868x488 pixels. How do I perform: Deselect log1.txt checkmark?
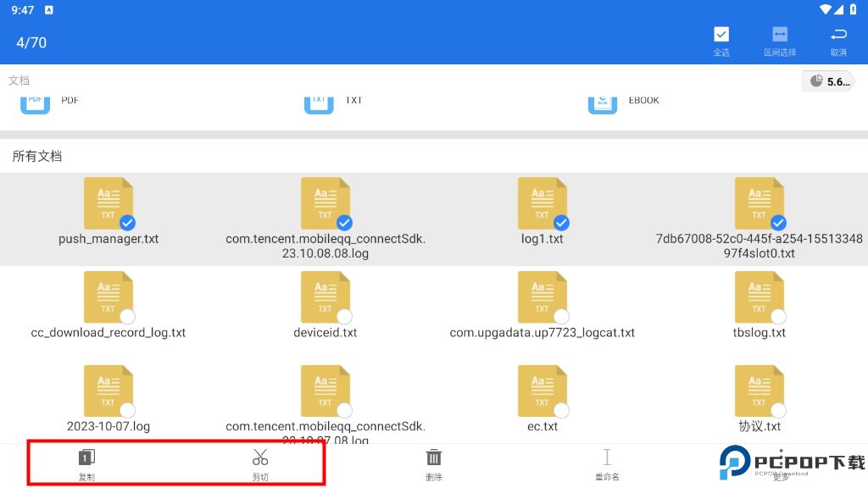(561, 223)
